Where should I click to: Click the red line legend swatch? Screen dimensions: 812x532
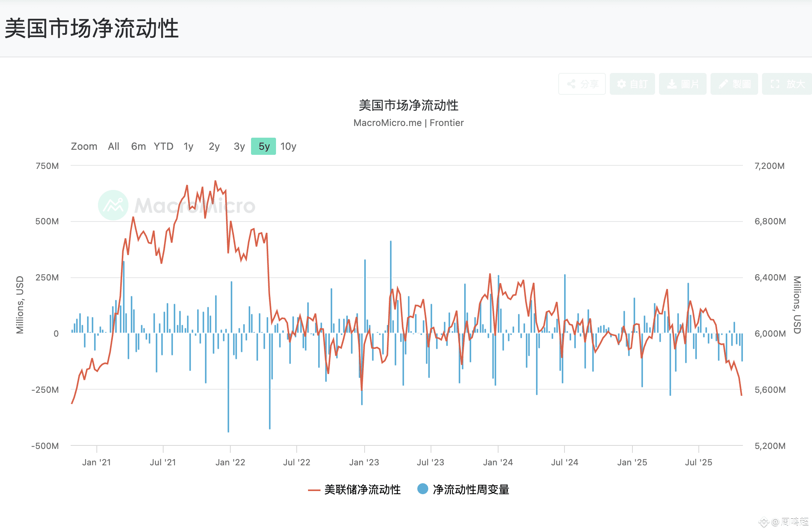314,490
